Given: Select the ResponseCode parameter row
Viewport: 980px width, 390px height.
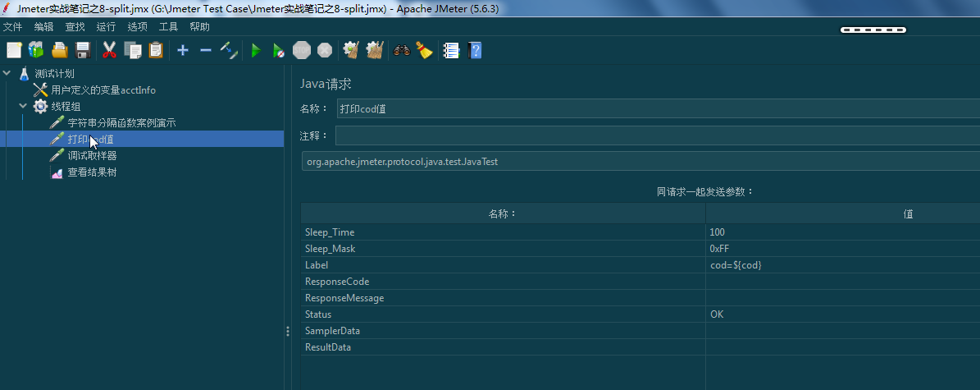Looking at the screenshot, I should click(504, 281).
